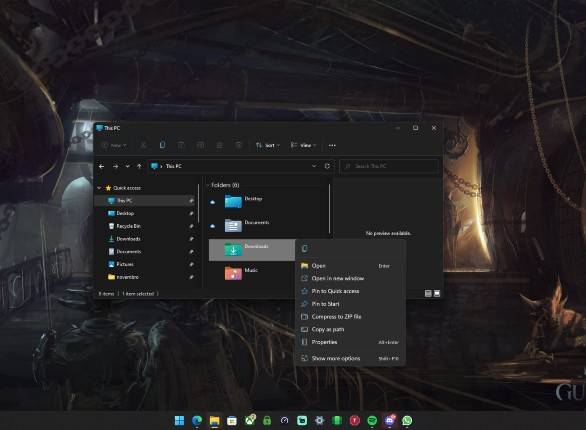Expand the address bar history dropdown
586x430 pixels.
[314, 166]
